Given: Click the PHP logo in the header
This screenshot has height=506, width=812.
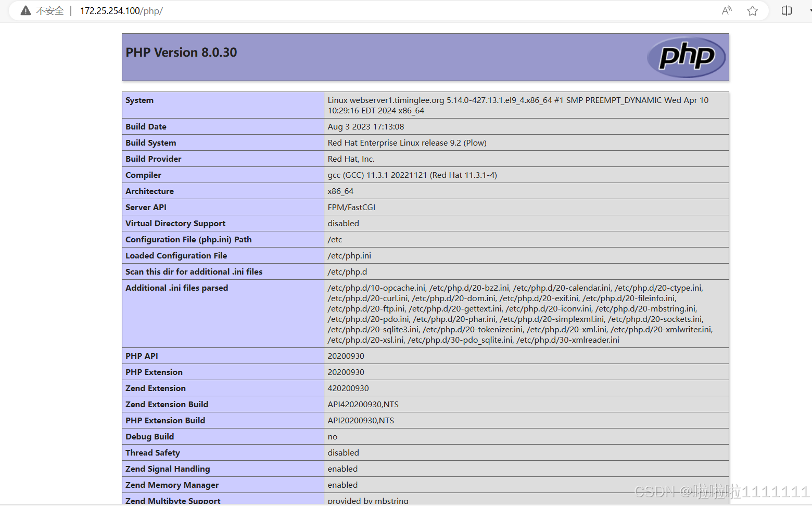Looking at the screenshot, I should [x=686, y=57].
